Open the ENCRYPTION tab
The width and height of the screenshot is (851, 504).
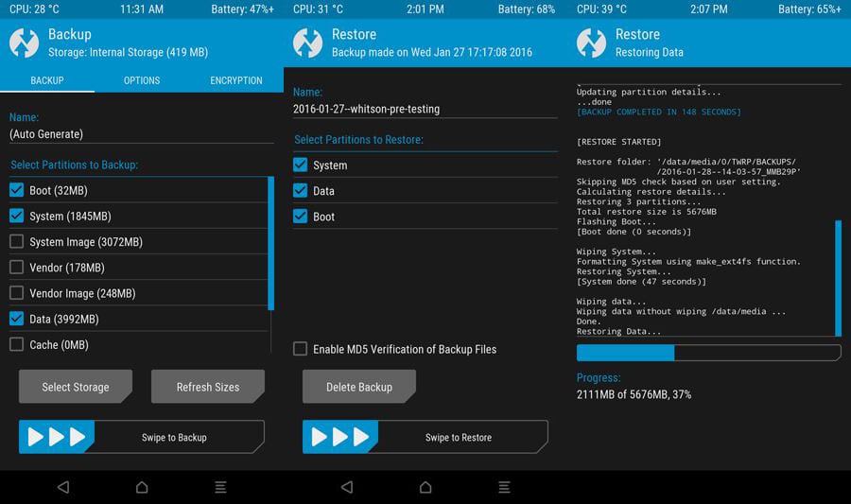coord(236,80)
